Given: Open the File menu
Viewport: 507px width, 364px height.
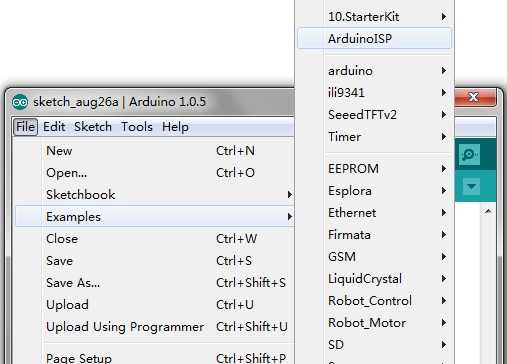Looking at the screenshot, I should pyautogui.click(x=26, y=127).
